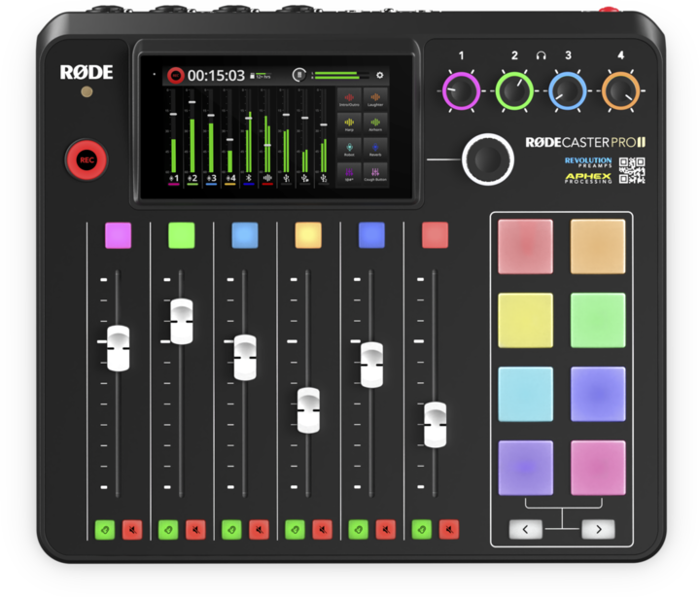Select the USB 1 channel icon
The height and width of the screenshot is (597, 700).
[x=286, y=179]
